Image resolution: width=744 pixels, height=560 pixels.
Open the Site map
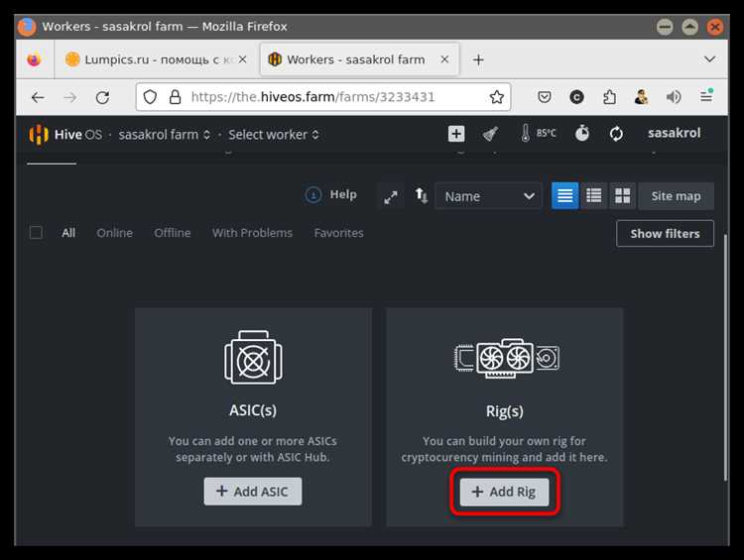click(676, 196)
